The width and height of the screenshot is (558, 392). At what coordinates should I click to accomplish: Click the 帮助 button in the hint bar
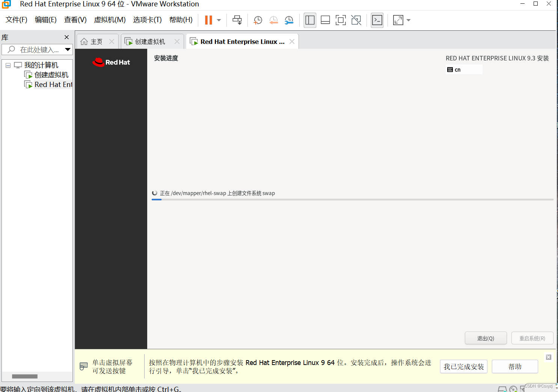515,366
